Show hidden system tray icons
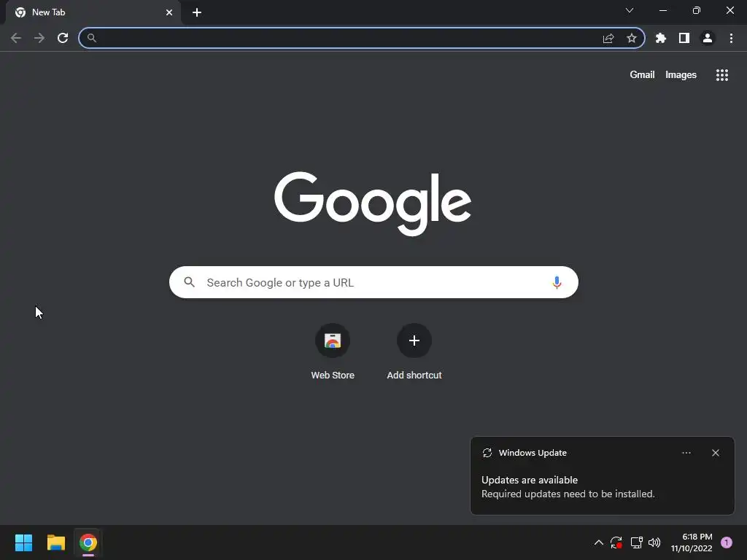Screen dimensions: 747x560 tap(599, 542)
